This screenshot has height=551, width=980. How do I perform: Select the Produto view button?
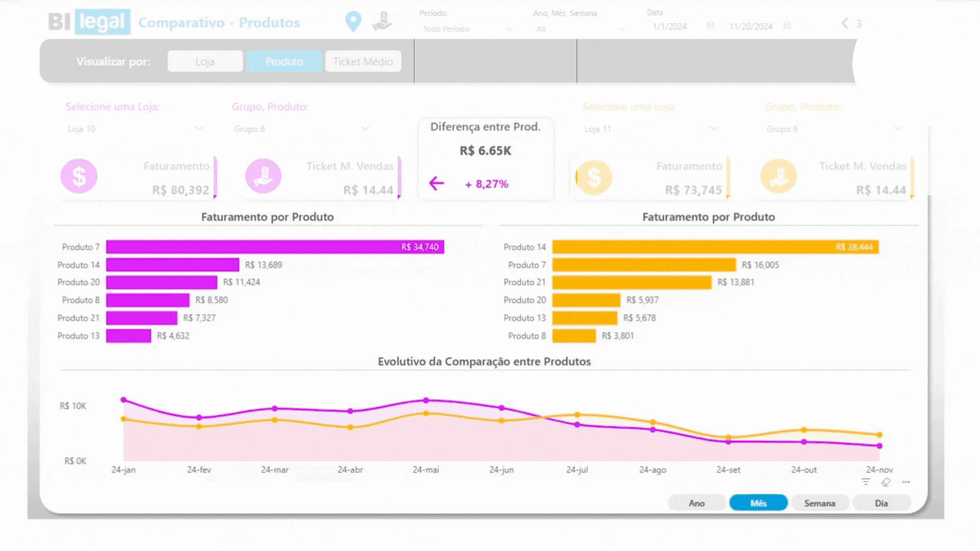pos(284,62)
